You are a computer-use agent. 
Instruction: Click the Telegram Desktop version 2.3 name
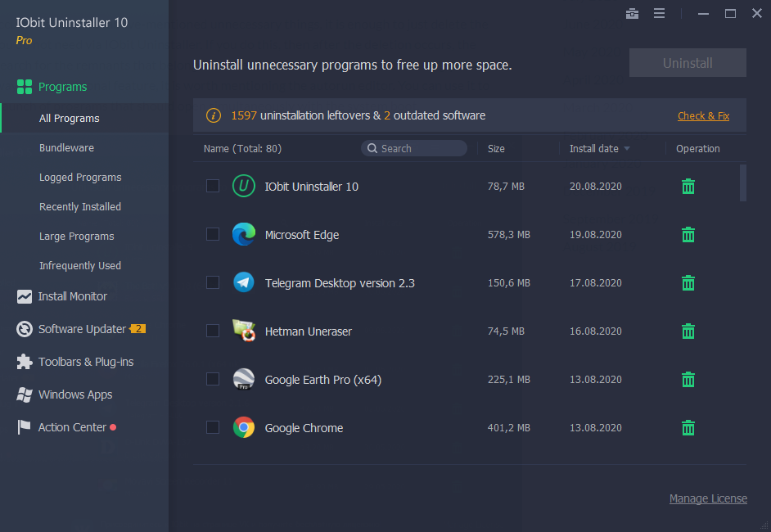coord(340,283)
